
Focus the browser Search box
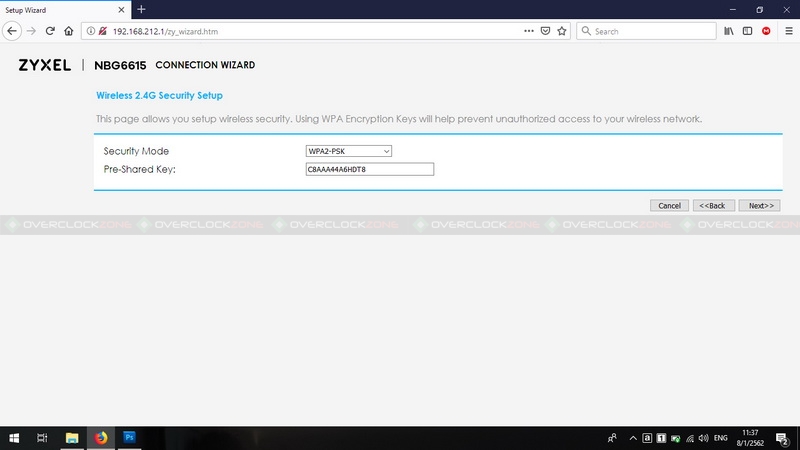646,31
